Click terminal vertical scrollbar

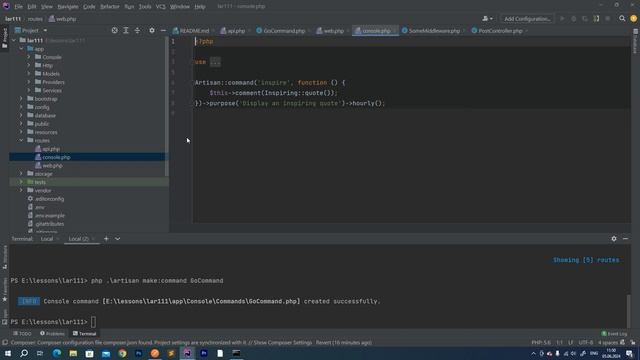(629, 310)
